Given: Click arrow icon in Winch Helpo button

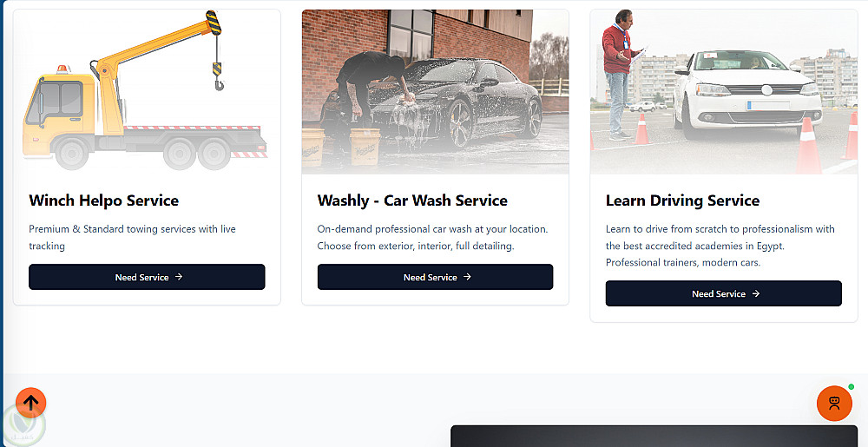Looking at the screenshot, I should coord(179,277).
